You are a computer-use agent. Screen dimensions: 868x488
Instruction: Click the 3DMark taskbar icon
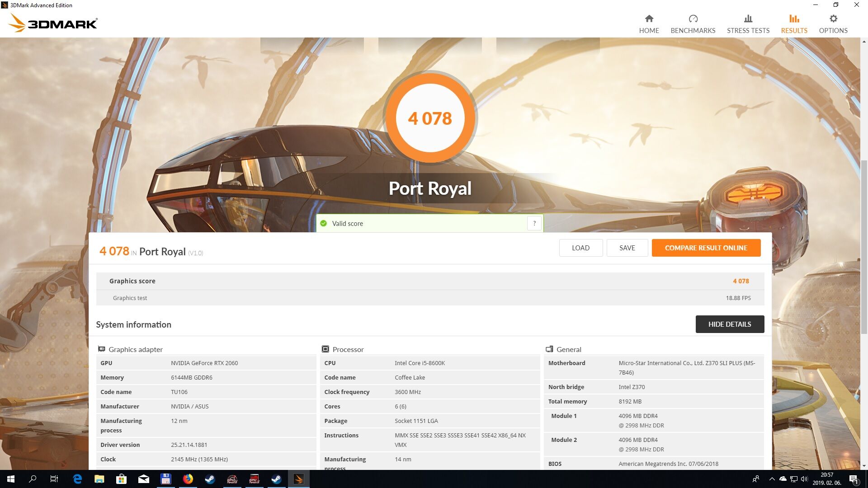298,479
